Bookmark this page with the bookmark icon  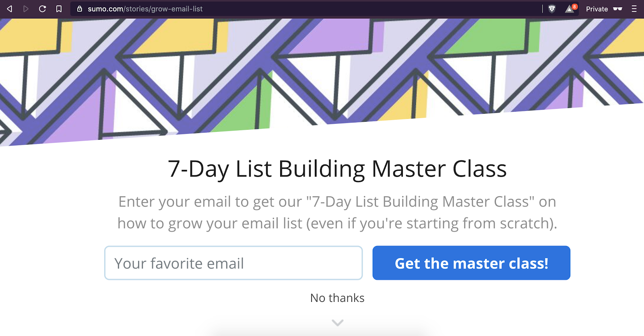pyautogui.click(x=59, y=9)
